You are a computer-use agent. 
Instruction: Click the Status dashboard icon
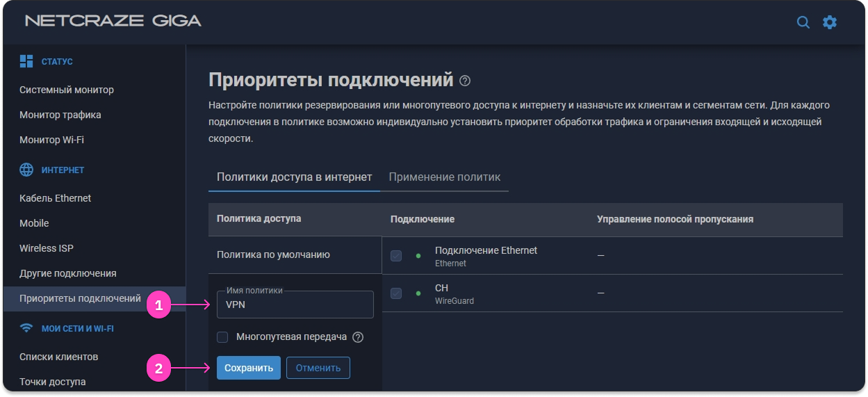tap(26, 61)
